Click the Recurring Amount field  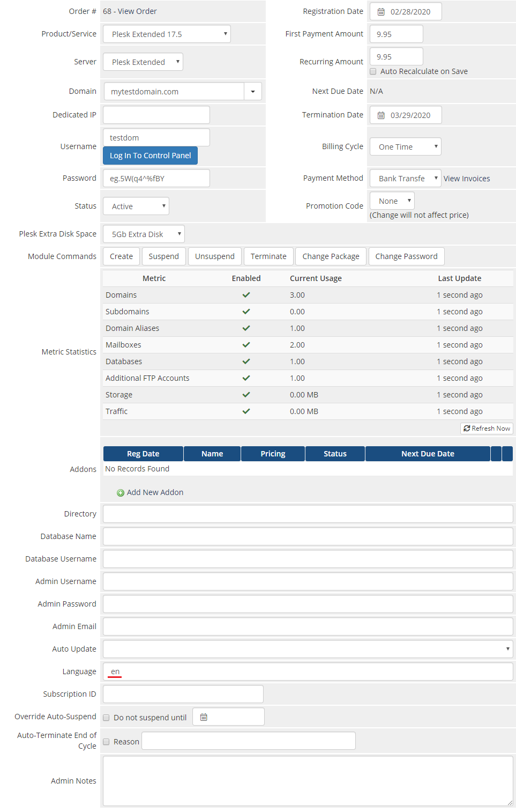click(397, 56)
